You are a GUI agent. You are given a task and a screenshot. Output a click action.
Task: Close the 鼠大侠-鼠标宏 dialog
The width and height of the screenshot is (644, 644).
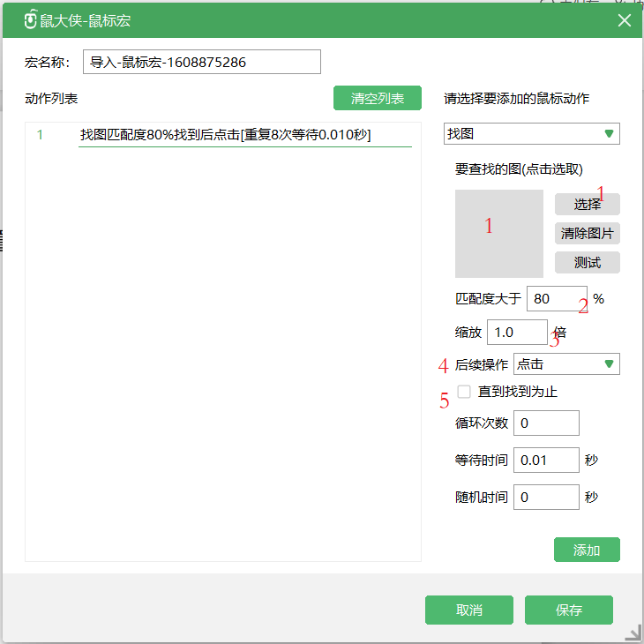(625, 20)
